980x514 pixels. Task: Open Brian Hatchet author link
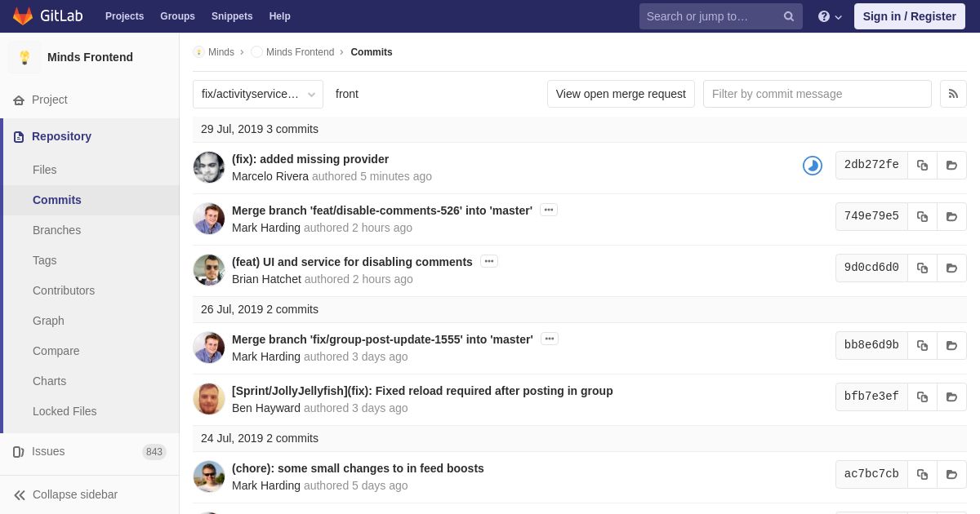pyautogui.click(x=266, y=279)
